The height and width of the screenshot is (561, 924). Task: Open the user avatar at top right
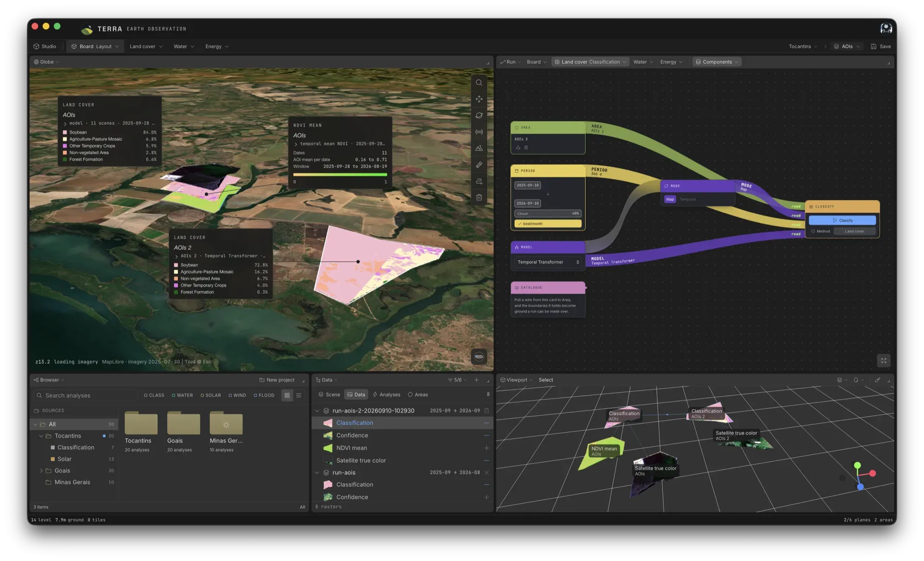[886, 28]
